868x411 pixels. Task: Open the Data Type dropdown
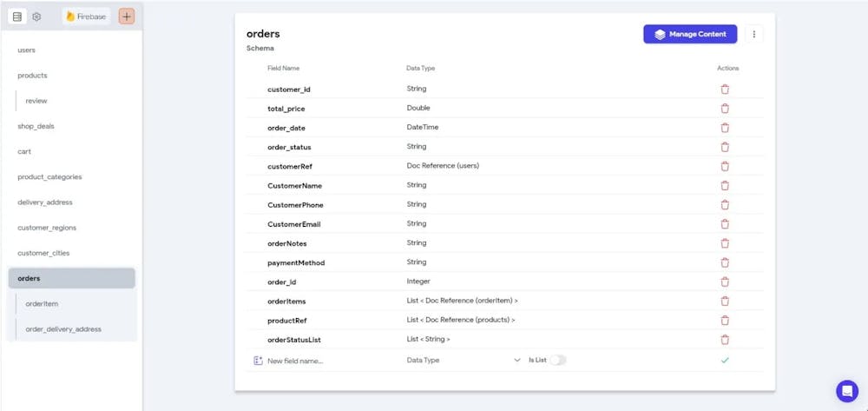[463, 360]
